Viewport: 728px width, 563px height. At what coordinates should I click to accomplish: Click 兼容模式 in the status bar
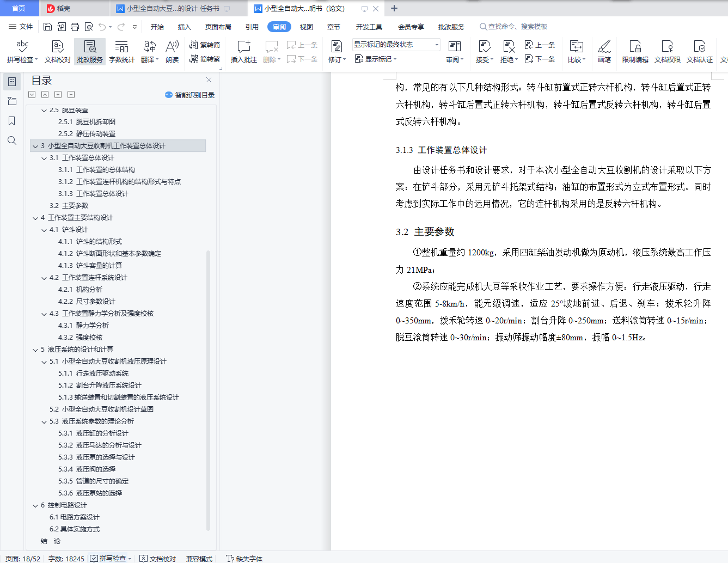pos(199,559)
